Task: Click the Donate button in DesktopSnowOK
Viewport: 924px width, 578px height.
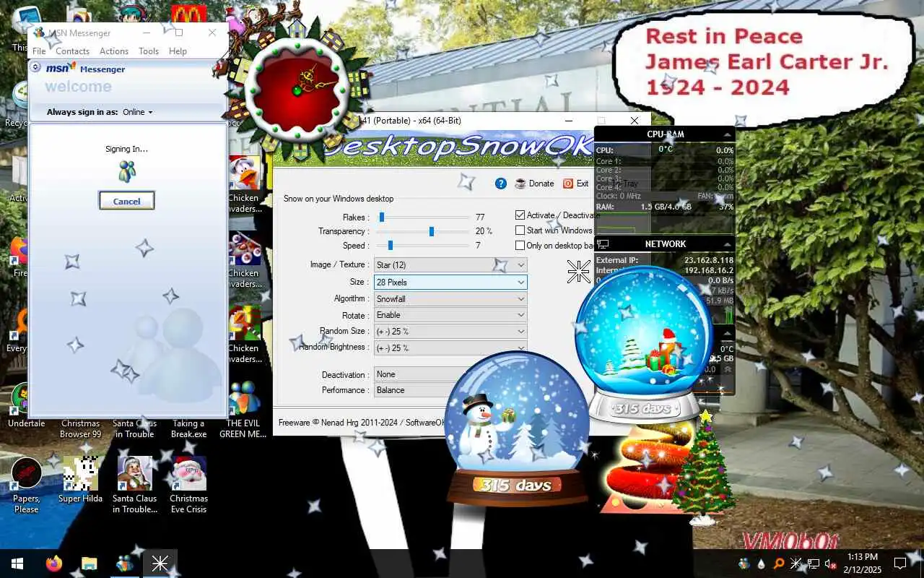Action: click(x=534, y=184)
